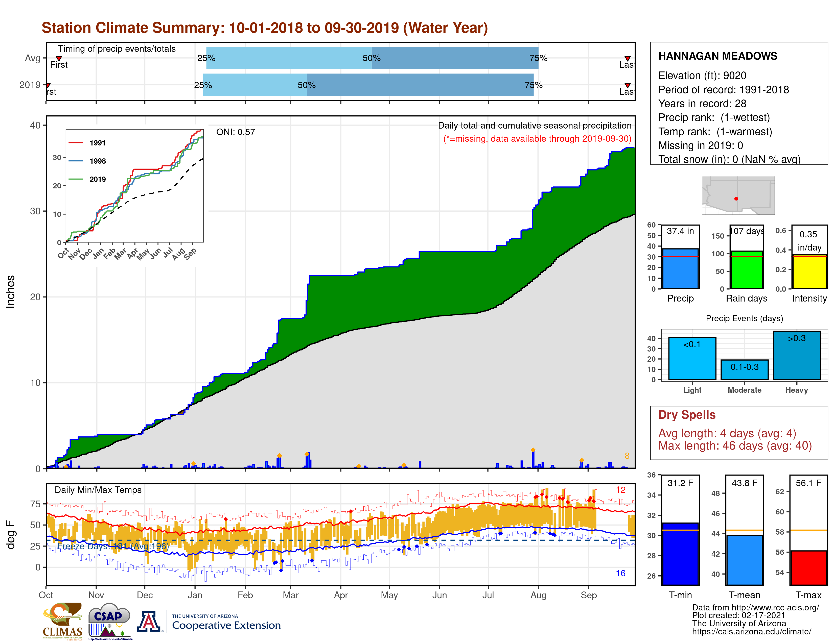
Task: Click the University of Arizona A logo
Action: [x=149, y=622]
